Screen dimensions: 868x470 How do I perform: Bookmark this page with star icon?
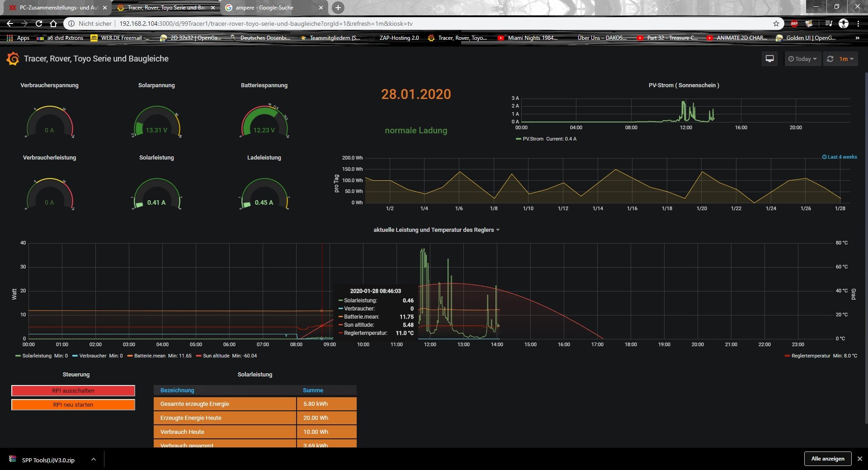coord(776,23)
